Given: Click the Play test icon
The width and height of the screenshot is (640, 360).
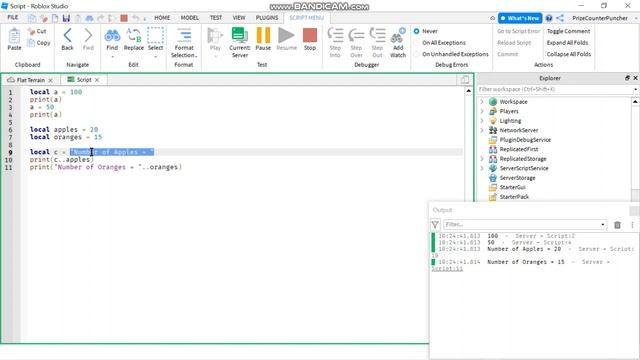Looking at the screenshot, I should tap(215, 36).
